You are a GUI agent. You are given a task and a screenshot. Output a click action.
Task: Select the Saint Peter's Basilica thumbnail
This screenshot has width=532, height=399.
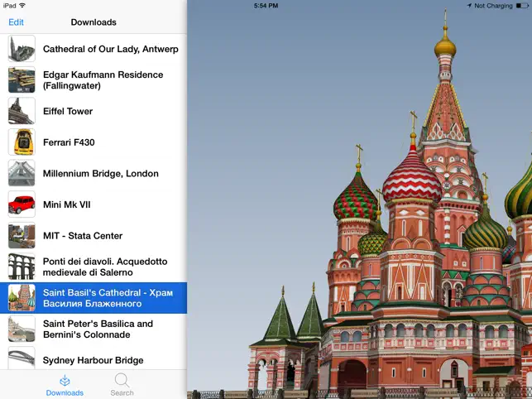[22, 329]
